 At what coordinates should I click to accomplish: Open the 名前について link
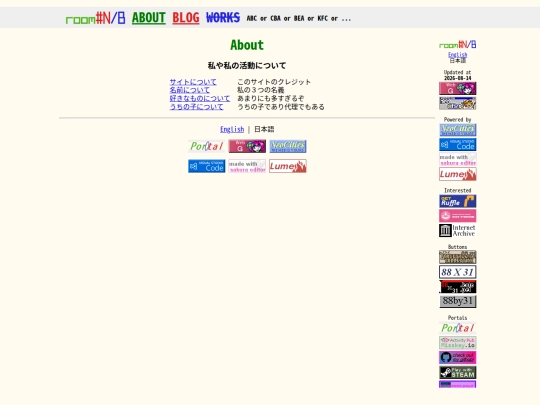click(189, 90)
